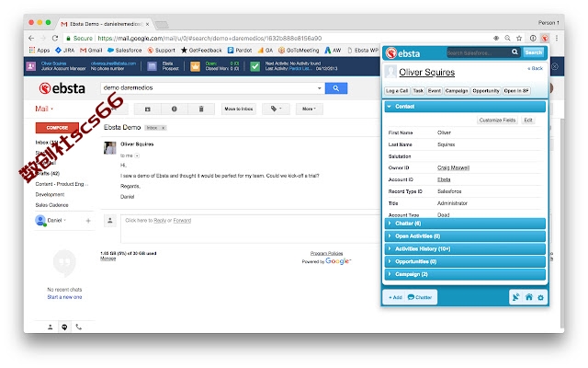Remove the Inbox label with its x
The image size is (588, 368).
coord(164,128)
